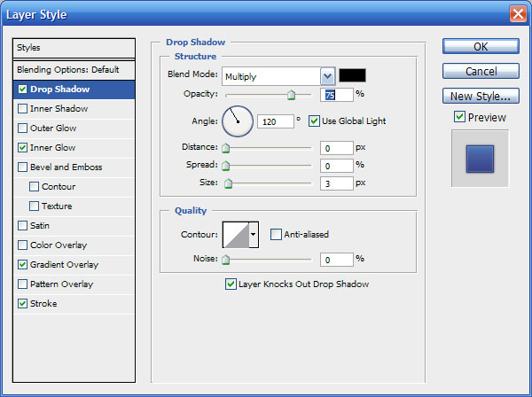Click the Opacity value field

337,95
